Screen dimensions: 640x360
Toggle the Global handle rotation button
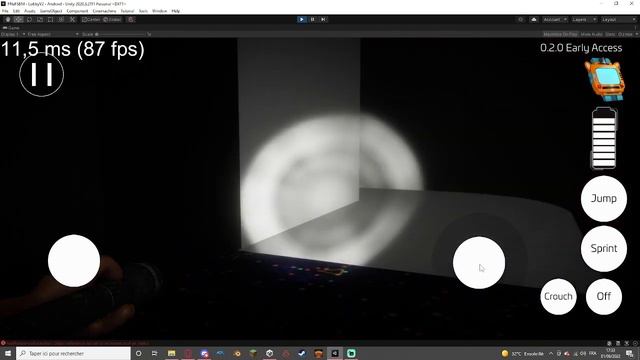coord(112,20)
